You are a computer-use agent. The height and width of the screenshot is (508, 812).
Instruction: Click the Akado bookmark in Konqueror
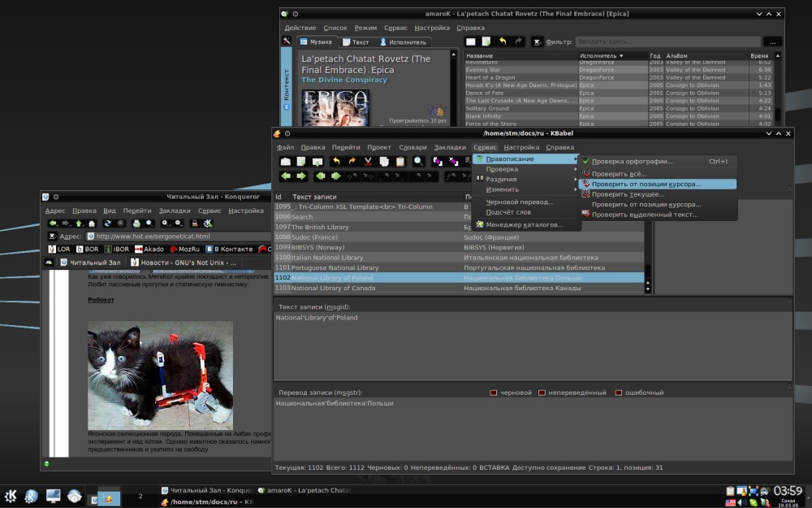click(149, 249)
